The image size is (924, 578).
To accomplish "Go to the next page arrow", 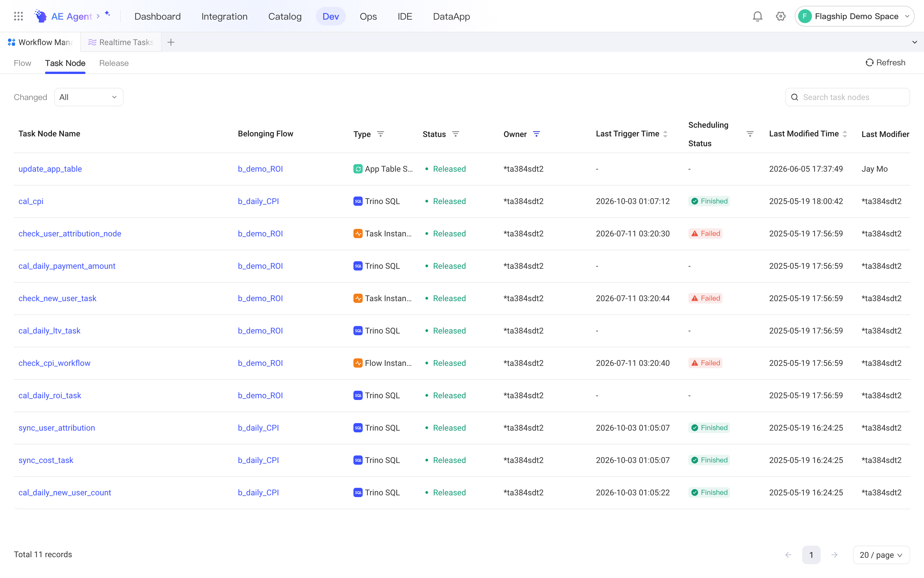I will pos(834,555).
